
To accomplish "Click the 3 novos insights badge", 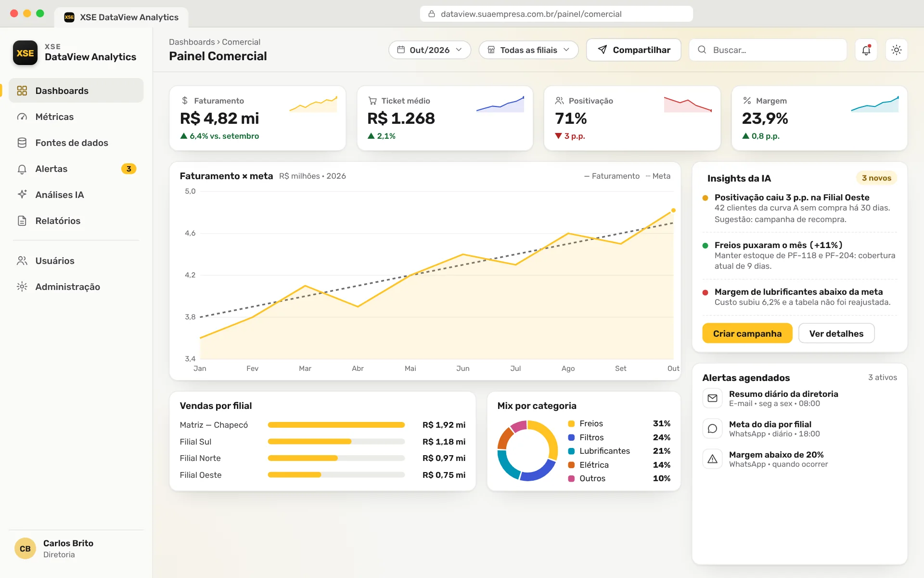I will tap(876, 178).
